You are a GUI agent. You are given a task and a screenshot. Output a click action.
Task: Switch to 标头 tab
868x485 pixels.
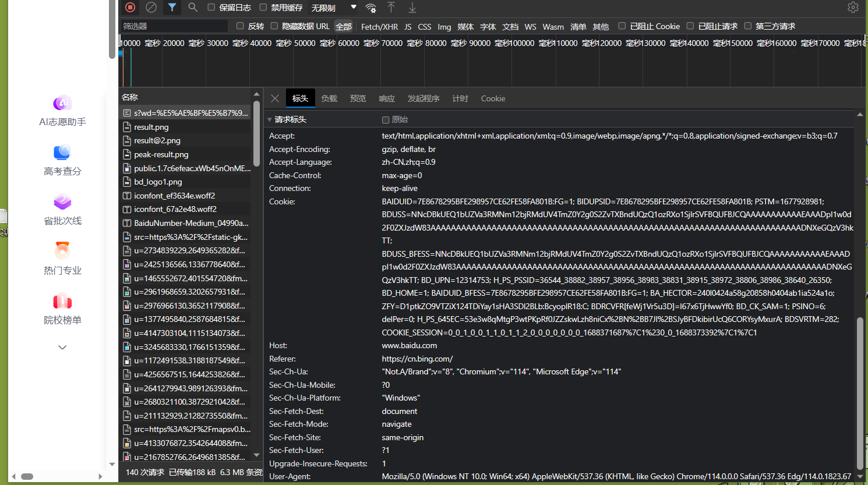(300, 98)
